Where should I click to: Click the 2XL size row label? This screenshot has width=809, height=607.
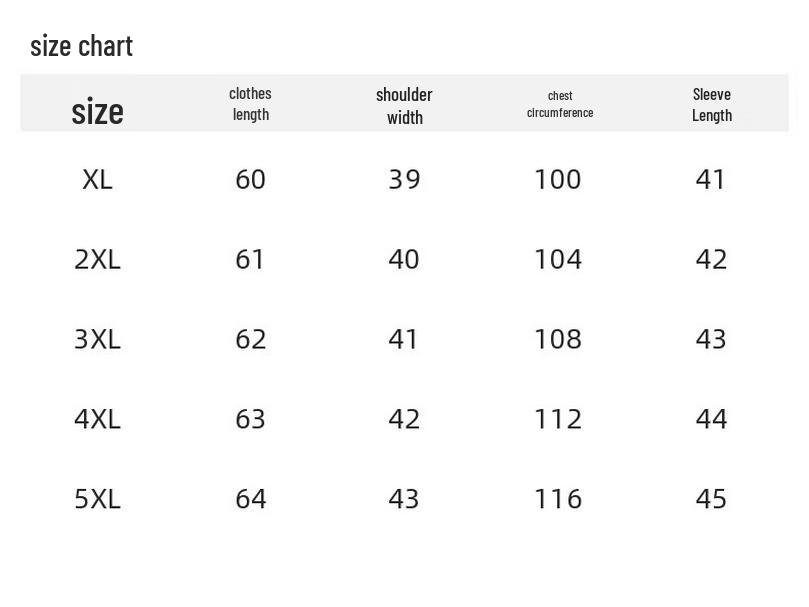(x=97, y=260)
